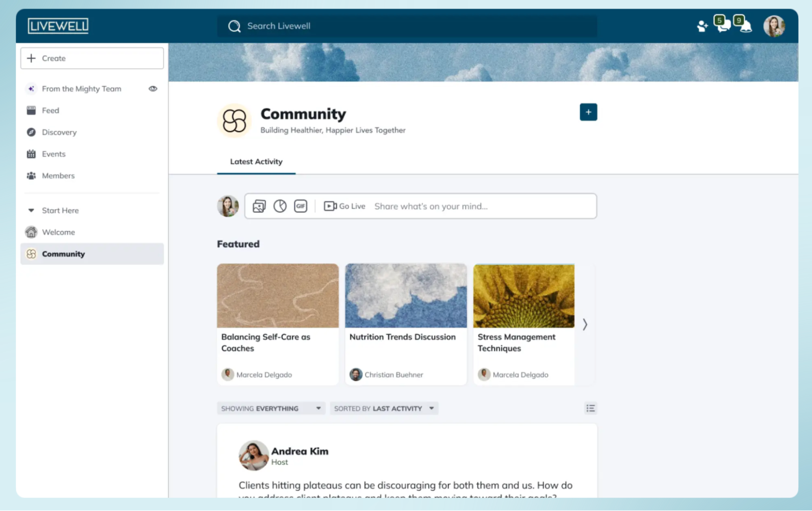Insert a GIF using the GIF icon
812x511 pixels.
click(x=301, y=206)
